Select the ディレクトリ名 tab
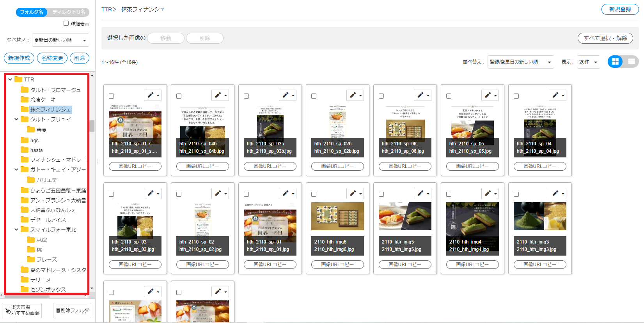644x323 pixels. click(69, 12)
